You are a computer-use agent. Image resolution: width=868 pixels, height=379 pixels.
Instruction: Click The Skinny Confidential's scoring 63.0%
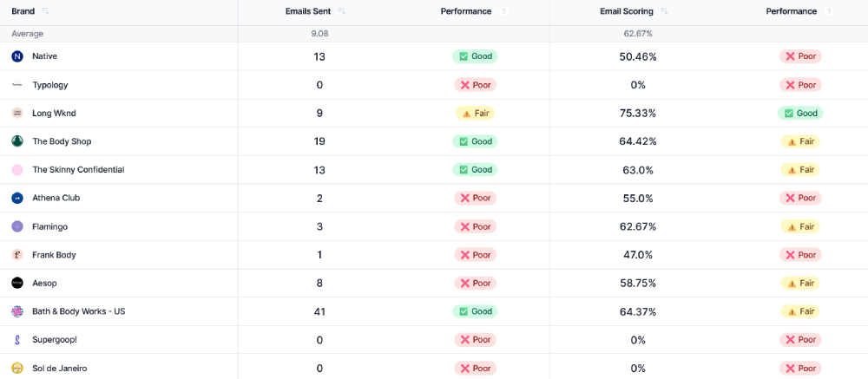click(x=638, y=170)
